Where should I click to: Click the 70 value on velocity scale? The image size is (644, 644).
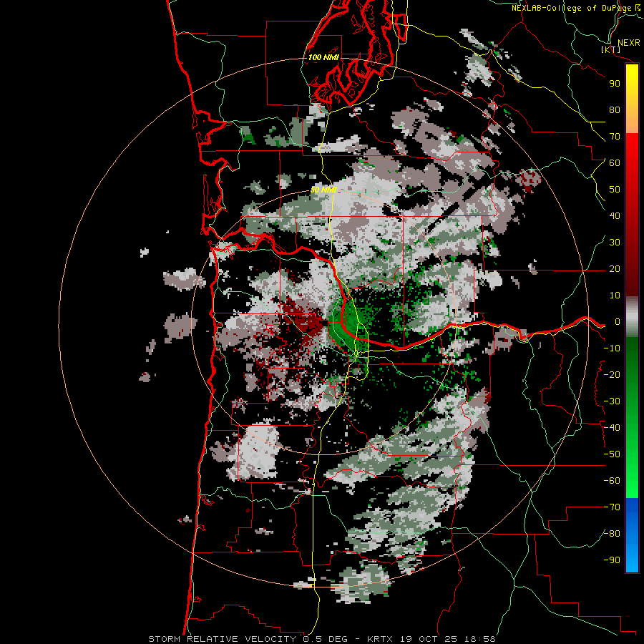pyautogui.click(x=615, y=137)
